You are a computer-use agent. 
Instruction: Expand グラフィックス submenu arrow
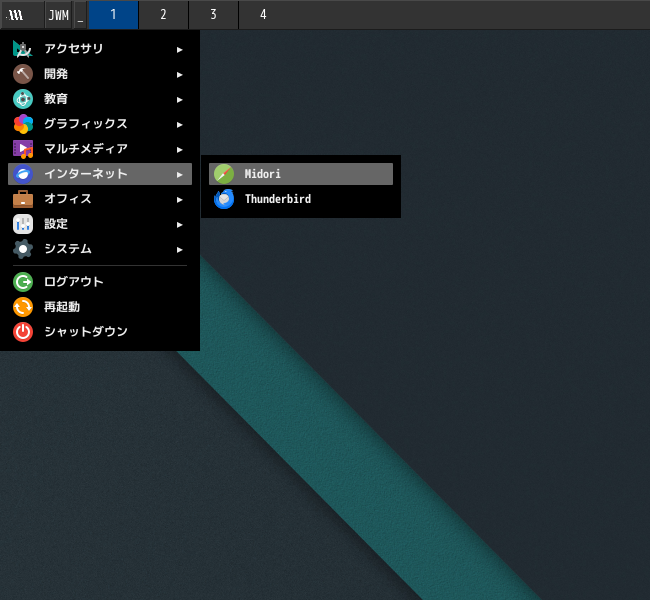[x=179, y=124]
